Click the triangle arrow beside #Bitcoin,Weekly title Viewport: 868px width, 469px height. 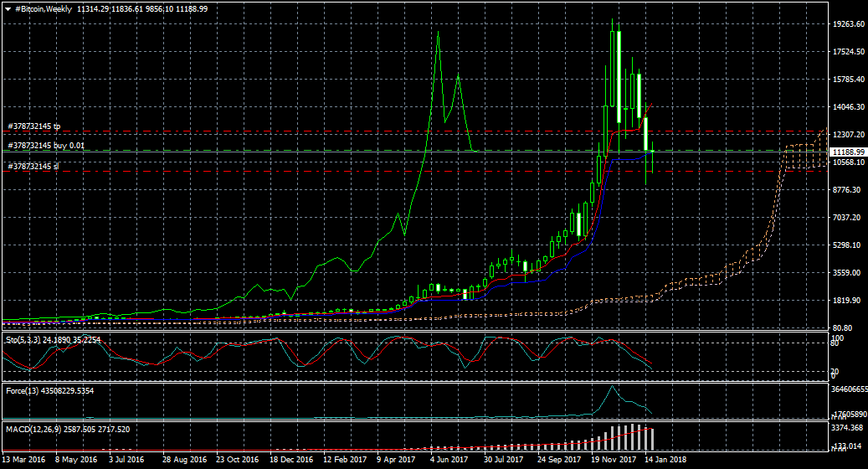pyautogui.click(x=8, y=8)
